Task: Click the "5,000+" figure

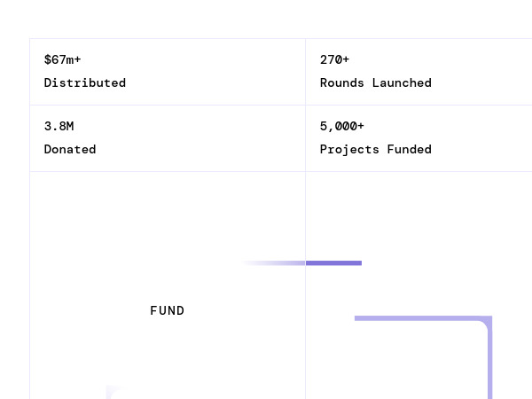Action: pos(341,126)
